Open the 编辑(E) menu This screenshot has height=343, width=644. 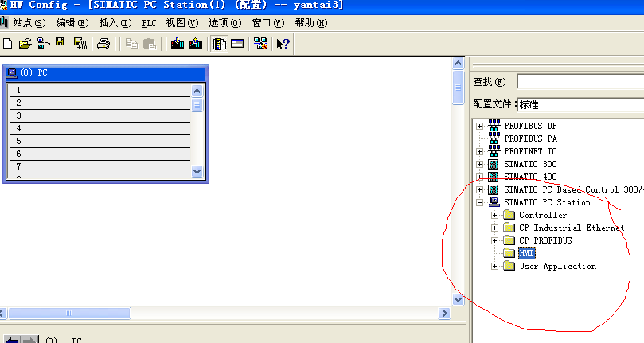(72, 23)
